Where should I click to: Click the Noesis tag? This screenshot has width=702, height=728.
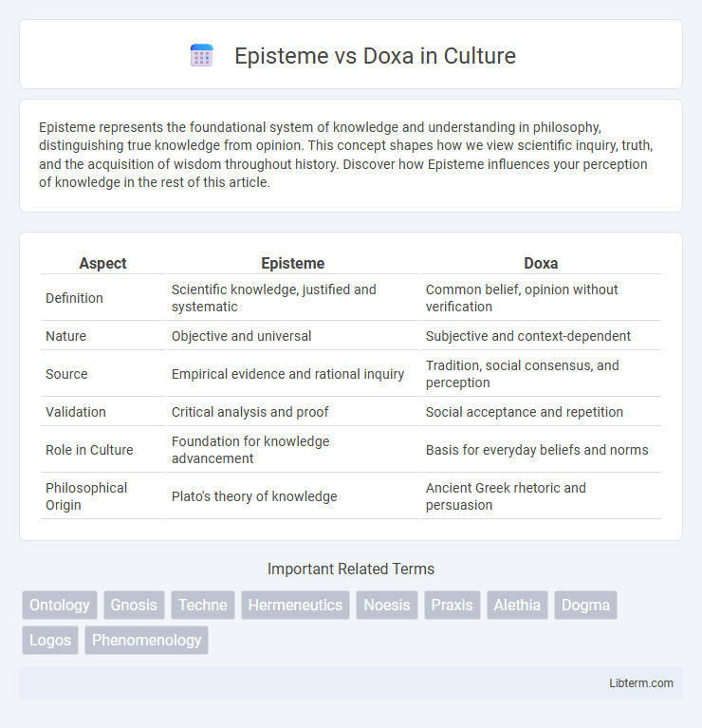pyautogui.click(x=387, y=605)
